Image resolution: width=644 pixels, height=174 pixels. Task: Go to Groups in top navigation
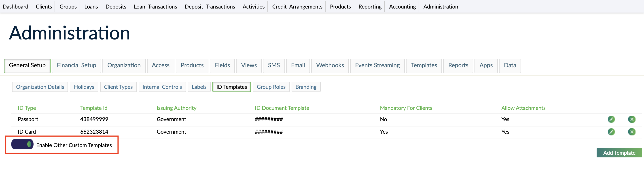point(68,7)
